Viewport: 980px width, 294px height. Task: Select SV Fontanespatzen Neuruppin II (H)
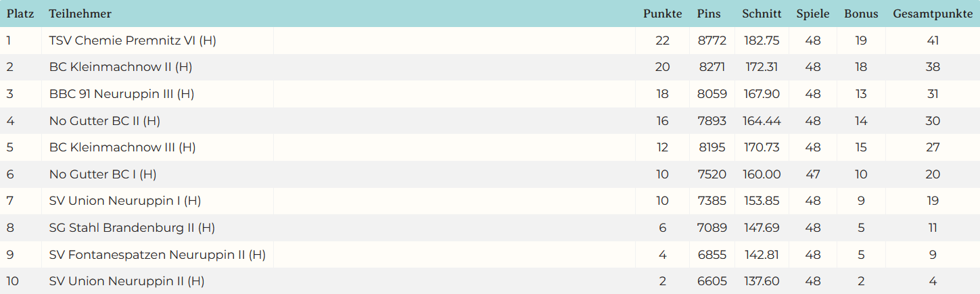[157, 255]
